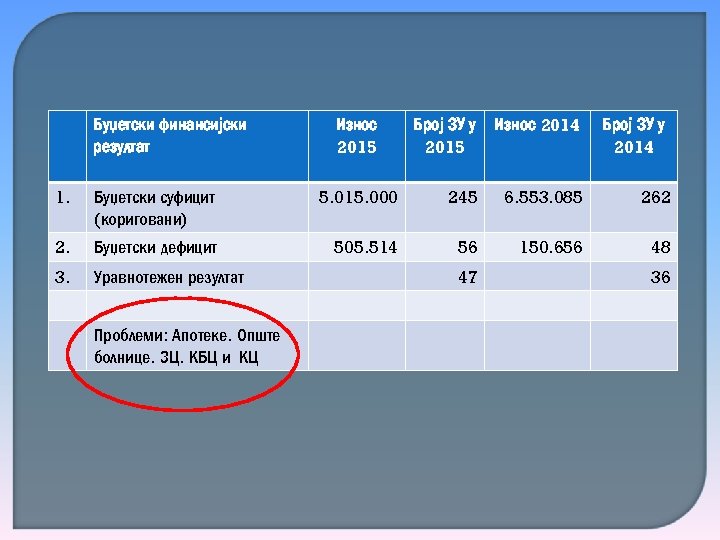Click the 'Уравнотежен резултат' row label
Screen dimensions: 720x540
coord(169,277)
